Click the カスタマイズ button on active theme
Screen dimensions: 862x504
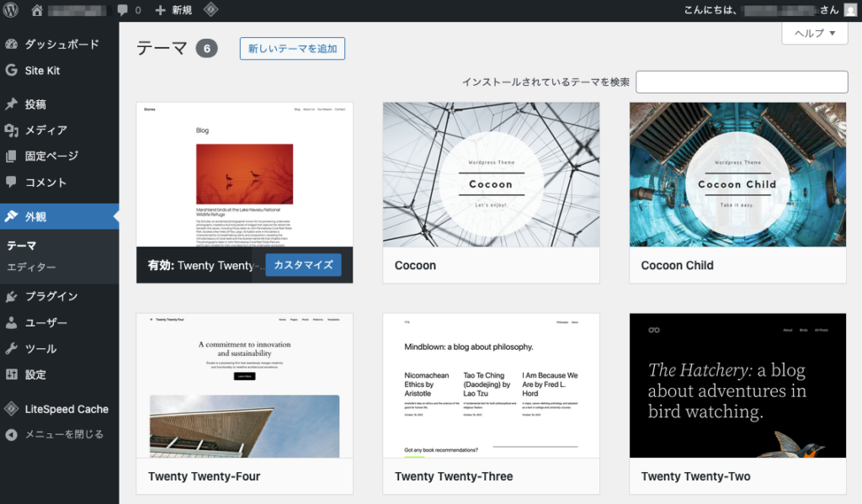point(303,265)
